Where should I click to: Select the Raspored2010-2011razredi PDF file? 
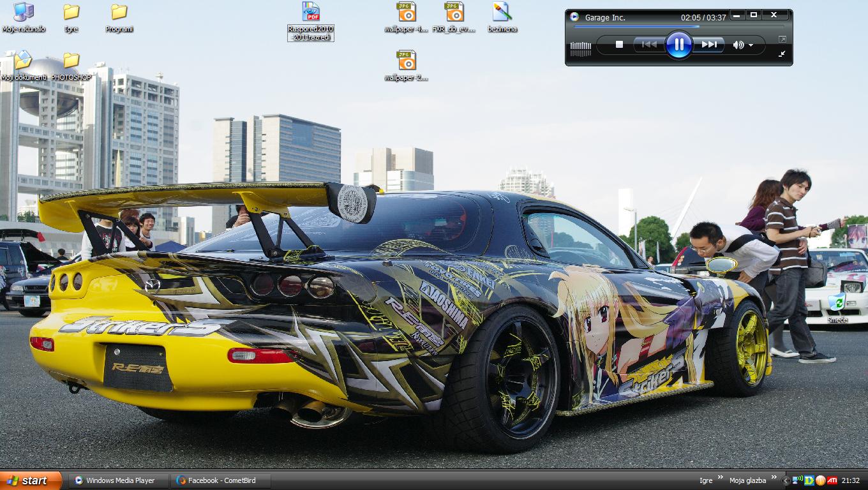pyautogui.click(x=311, y=21)
